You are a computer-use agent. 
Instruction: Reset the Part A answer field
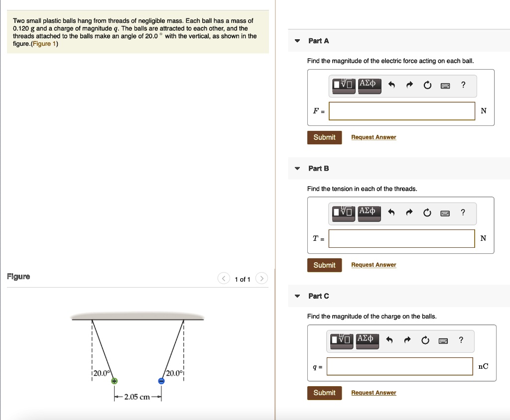pos(427,85)
